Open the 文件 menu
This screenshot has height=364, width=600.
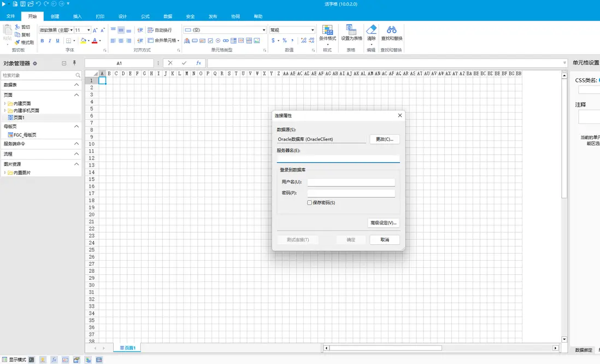(10, 16)
